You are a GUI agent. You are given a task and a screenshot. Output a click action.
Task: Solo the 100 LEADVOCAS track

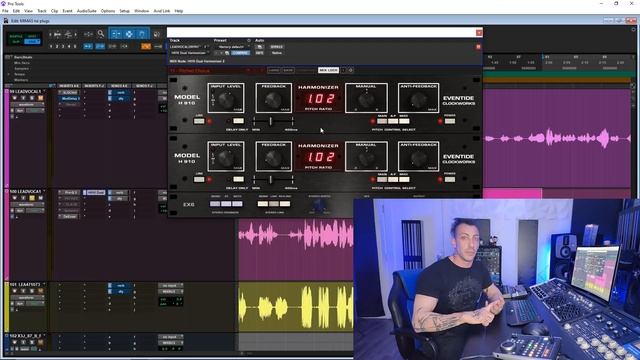32,198
